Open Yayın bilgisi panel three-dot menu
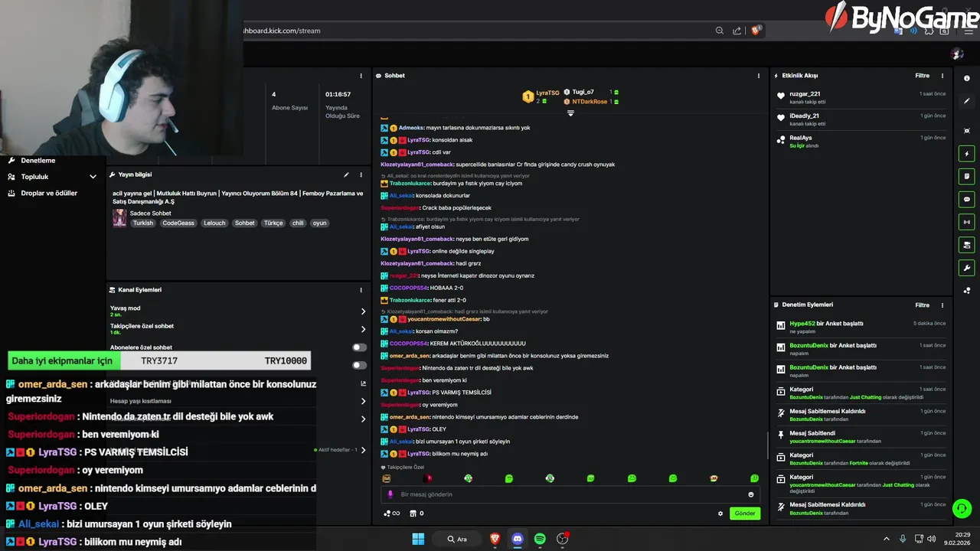The height and width of the screenshot is (551, 980). point(361,174)
